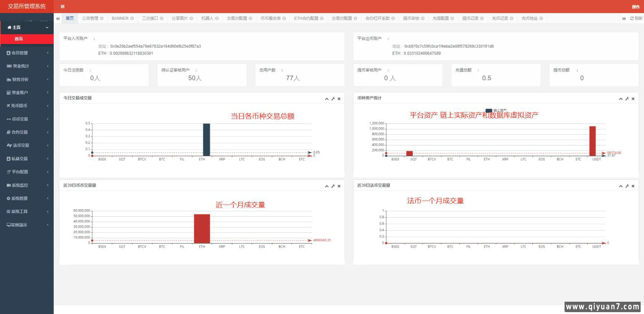Select 首页 in the sidebar
The image size is (644, 314).
click(x=19, y=39)
